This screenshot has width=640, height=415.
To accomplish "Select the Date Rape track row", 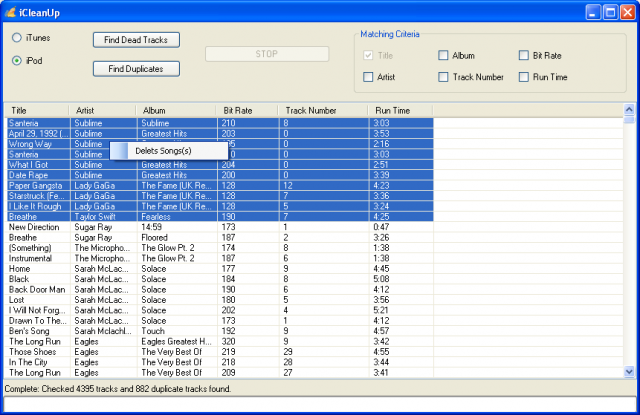I will click(220, 175).
